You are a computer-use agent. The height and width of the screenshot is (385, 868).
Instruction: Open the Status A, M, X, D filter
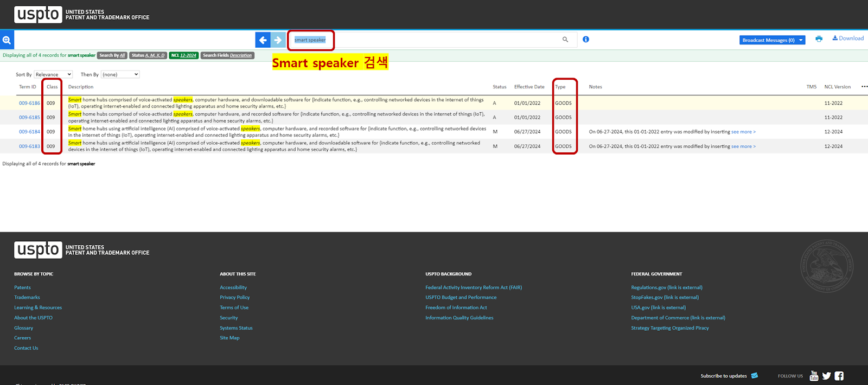pos(148,55)
